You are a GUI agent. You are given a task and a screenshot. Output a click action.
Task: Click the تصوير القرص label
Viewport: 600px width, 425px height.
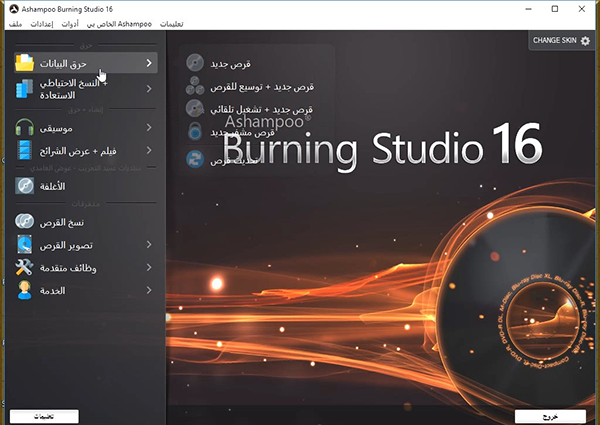66,245
